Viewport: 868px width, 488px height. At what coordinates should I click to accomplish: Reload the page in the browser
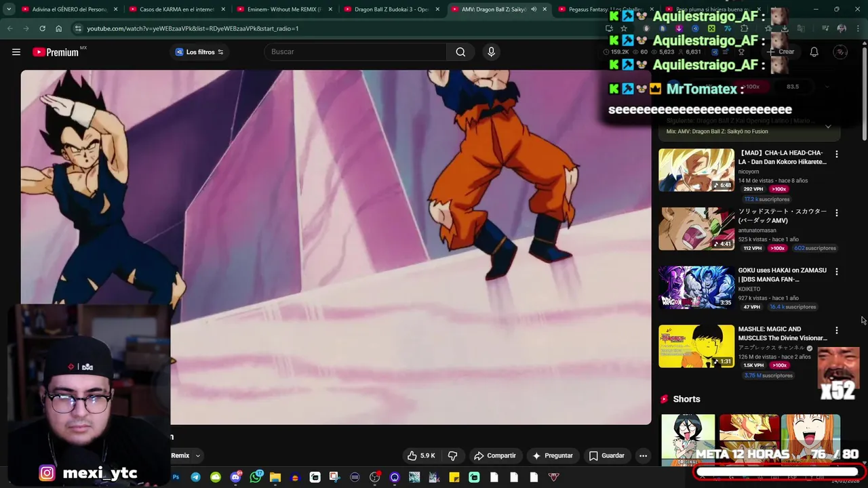click(42, 28)
